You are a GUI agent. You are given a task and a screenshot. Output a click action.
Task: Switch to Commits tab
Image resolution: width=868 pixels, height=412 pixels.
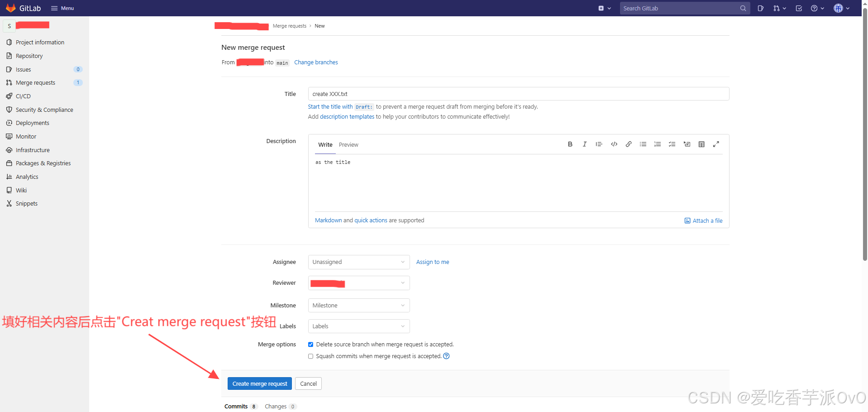[x=241, y=407]
